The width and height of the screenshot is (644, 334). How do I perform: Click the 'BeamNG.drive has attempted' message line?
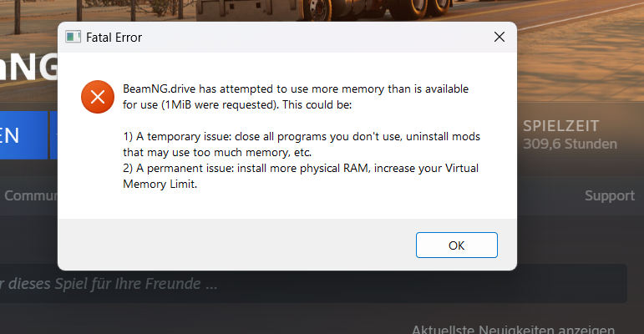tap(296, 89)
